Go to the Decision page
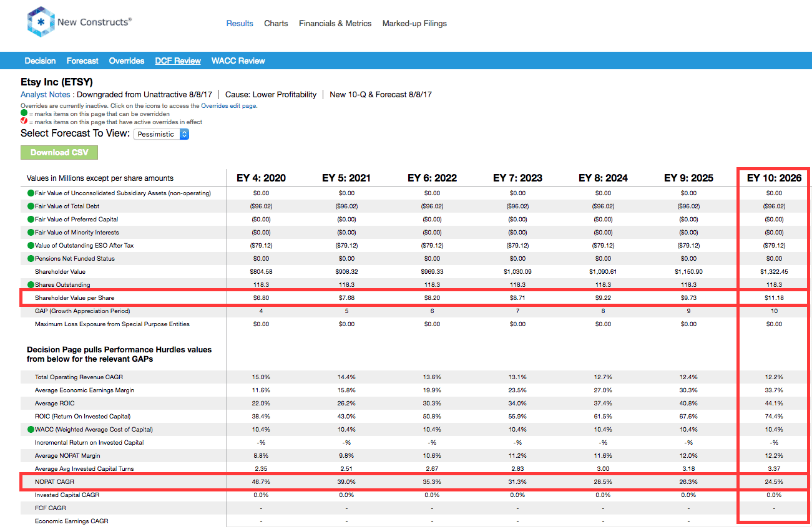The height and width of the screenshot is (527, 812). 40,60
